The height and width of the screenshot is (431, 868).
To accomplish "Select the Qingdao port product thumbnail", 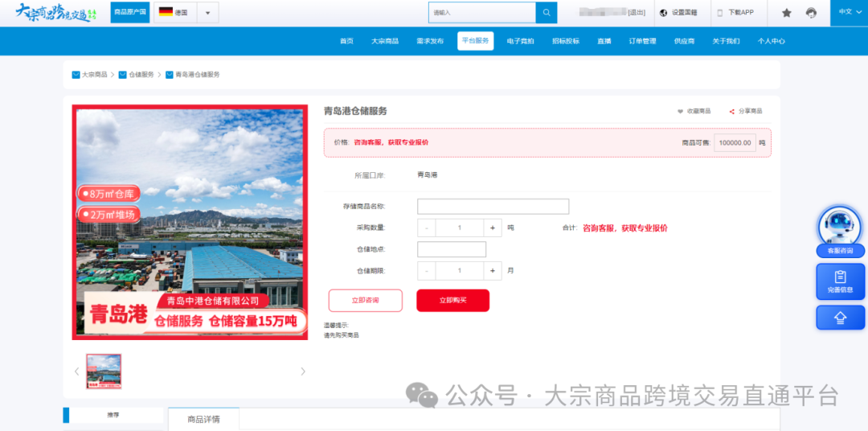I will coord(104,371).
